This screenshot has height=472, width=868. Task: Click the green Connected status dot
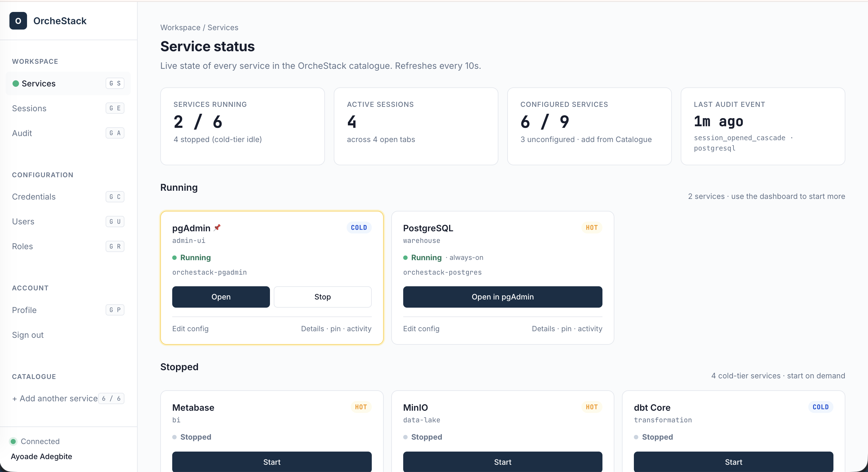pos(13,441)
